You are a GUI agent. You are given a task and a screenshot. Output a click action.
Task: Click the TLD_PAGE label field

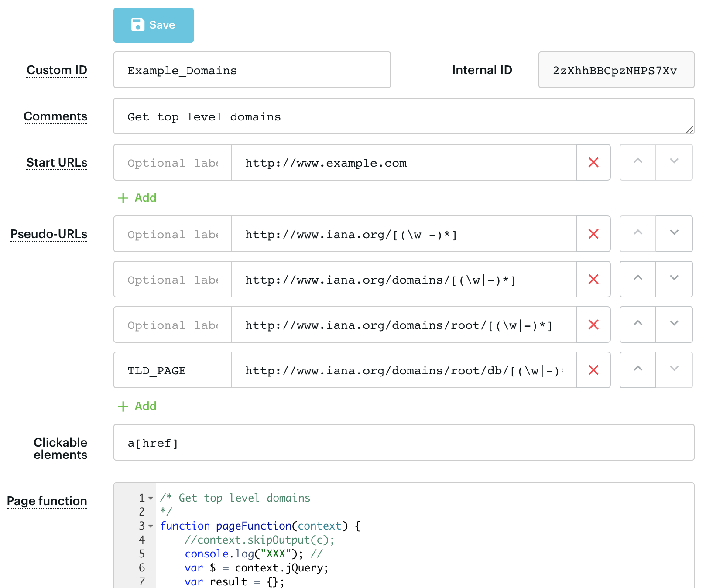pyautogui.click(x=172, y=370)
